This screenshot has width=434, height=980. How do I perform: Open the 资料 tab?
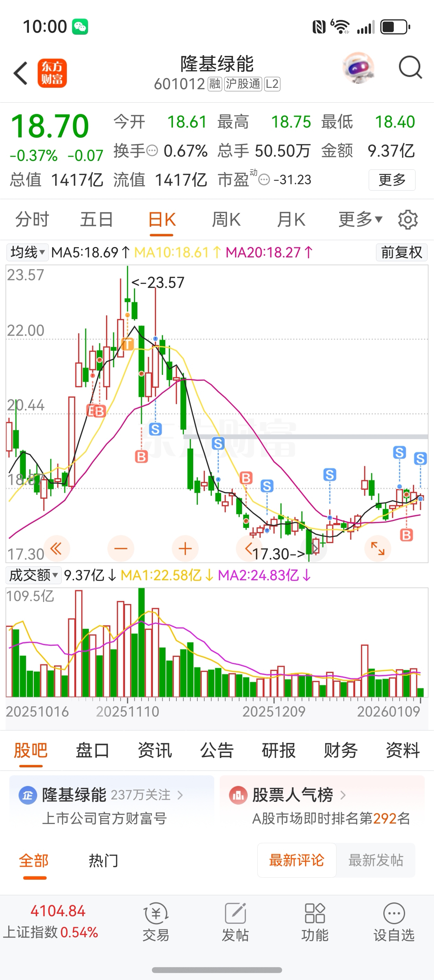point(403,751)
